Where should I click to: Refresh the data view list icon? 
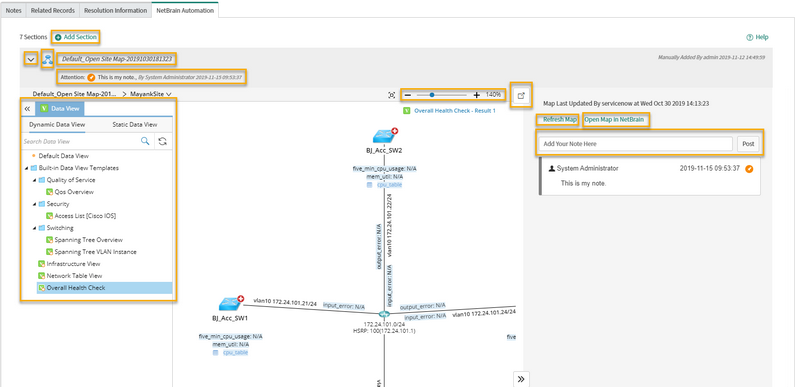coord(162,141)
